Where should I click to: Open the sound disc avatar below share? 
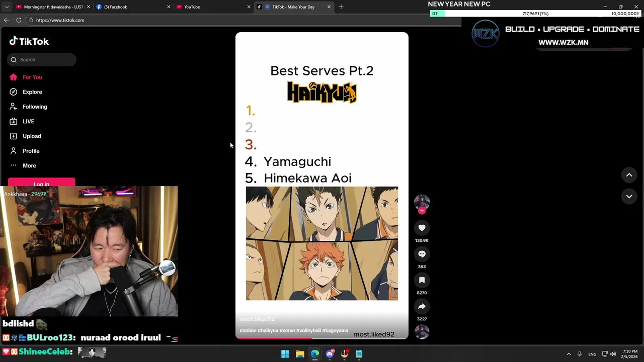(x=422, y=332)
